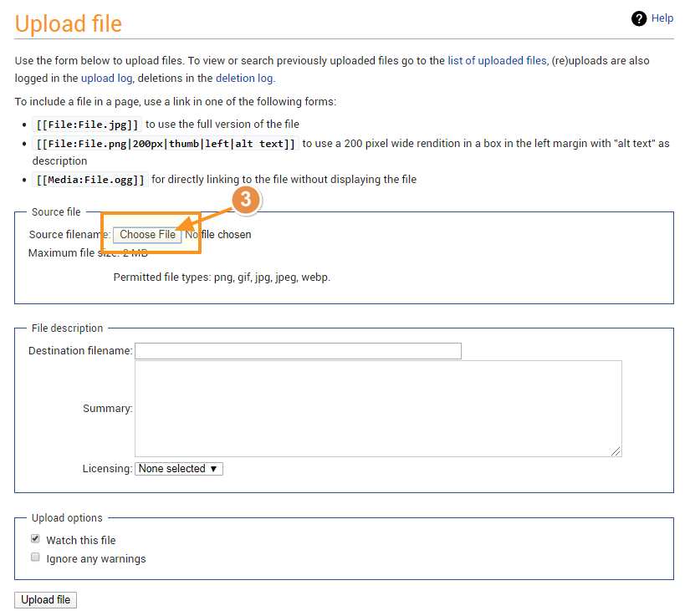Image resolution: width=690 pixels, height=616 pixels.
Task: Click the "Destination filename:" label
Action: pos(80,351)
